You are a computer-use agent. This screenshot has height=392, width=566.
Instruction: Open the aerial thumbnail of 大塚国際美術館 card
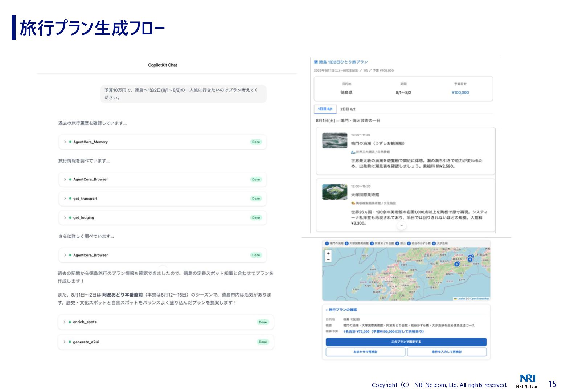[x=335, y=192]
